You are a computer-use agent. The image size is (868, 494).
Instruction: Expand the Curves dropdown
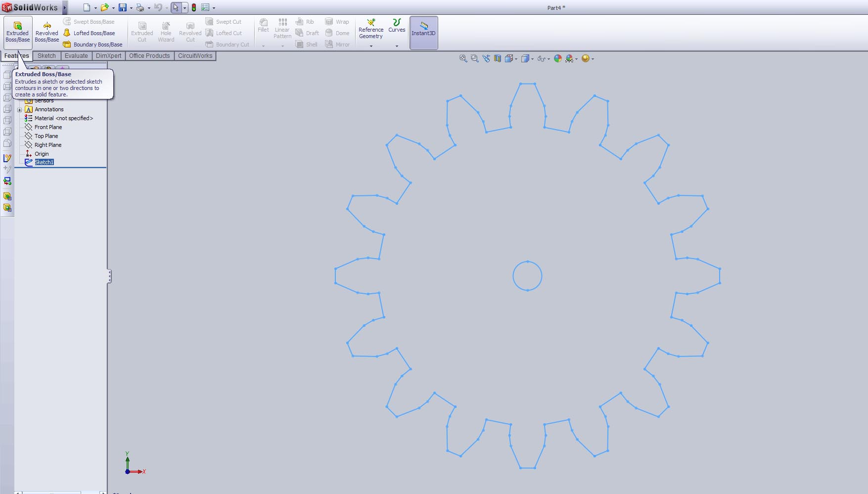397,46
